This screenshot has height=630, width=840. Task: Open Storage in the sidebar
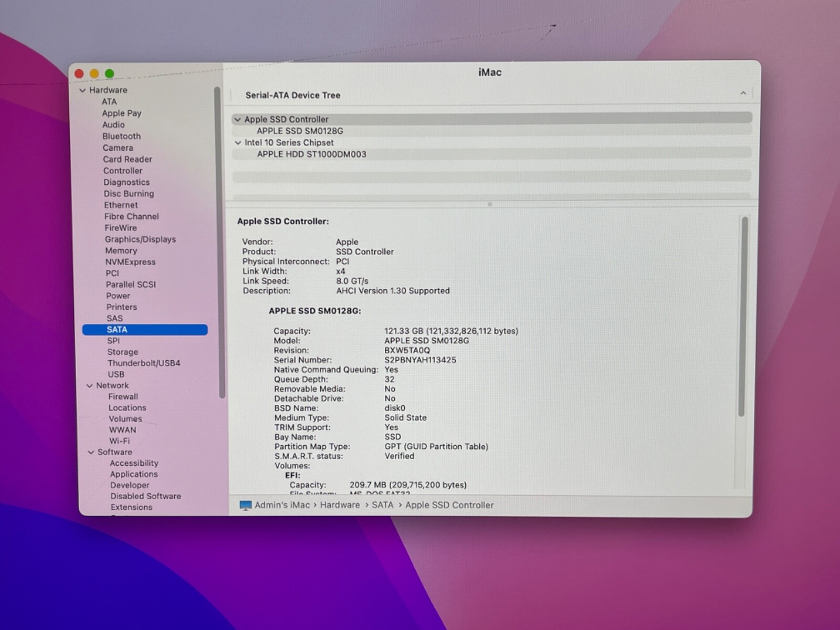(123, 352)
